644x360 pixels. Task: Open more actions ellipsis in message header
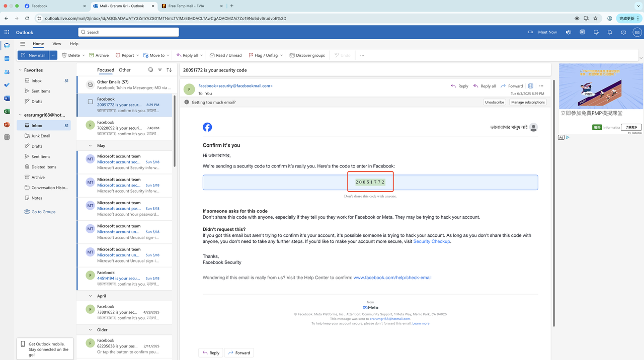(x=541, y=86)
